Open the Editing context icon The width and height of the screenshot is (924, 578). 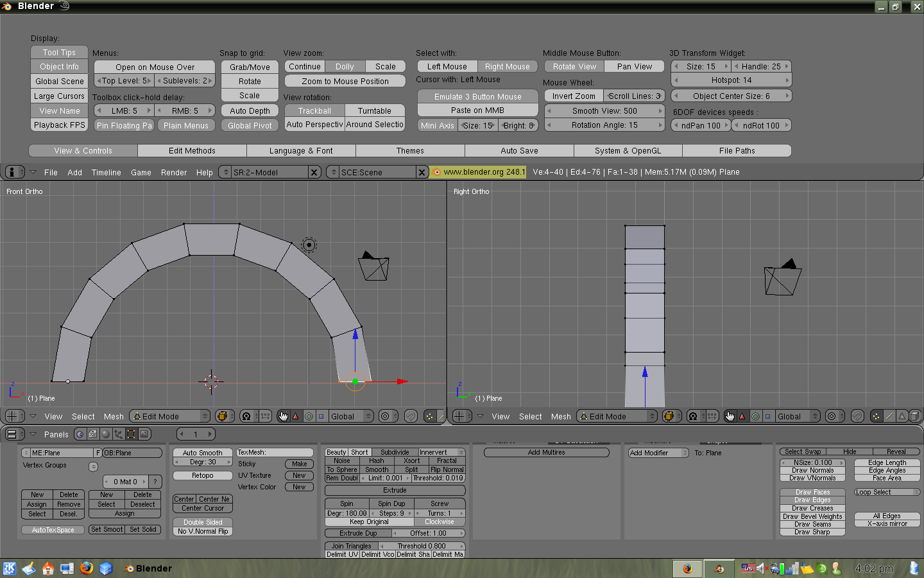click(x=132, y=434)
